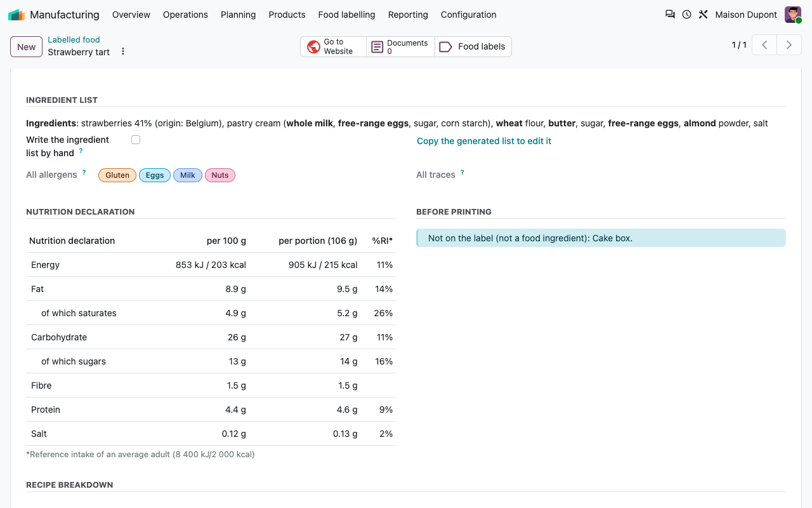Click the Go to Website button
Image resolution: width=812 pixels, height=508 pixels.
coord(333,46)
